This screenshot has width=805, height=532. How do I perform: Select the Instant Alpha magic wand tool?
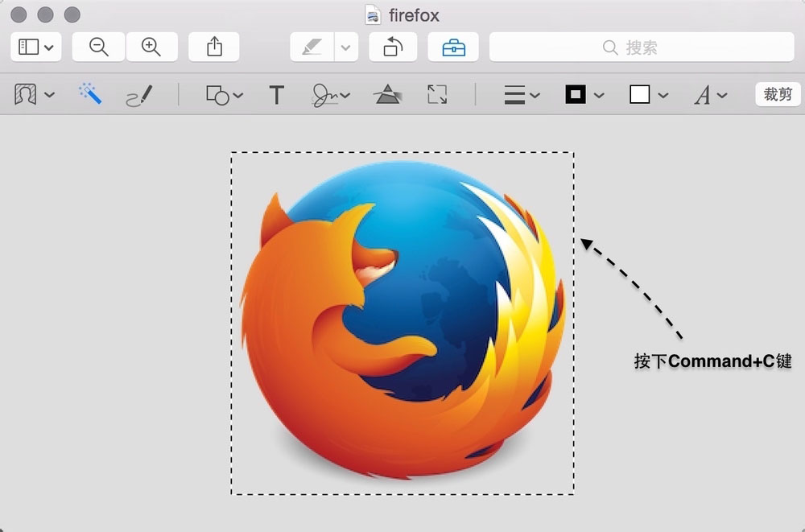tap(90, 95)
